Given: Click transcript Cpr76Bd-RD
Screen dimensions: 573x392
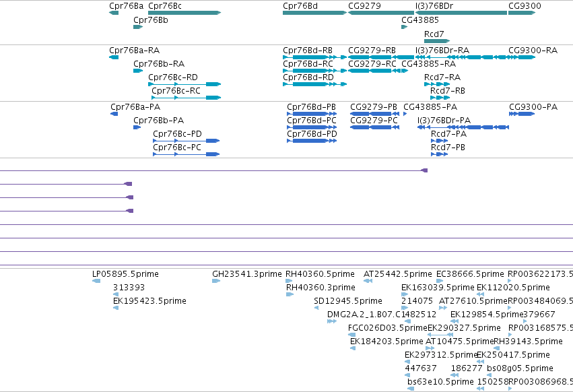Looking at the screenshot, I should click(314, 84).
